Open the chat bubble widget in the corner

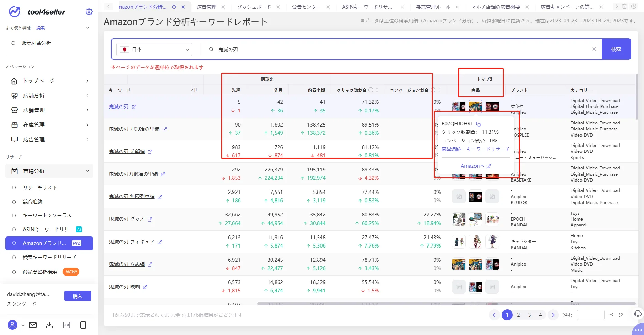coord(638,329)
